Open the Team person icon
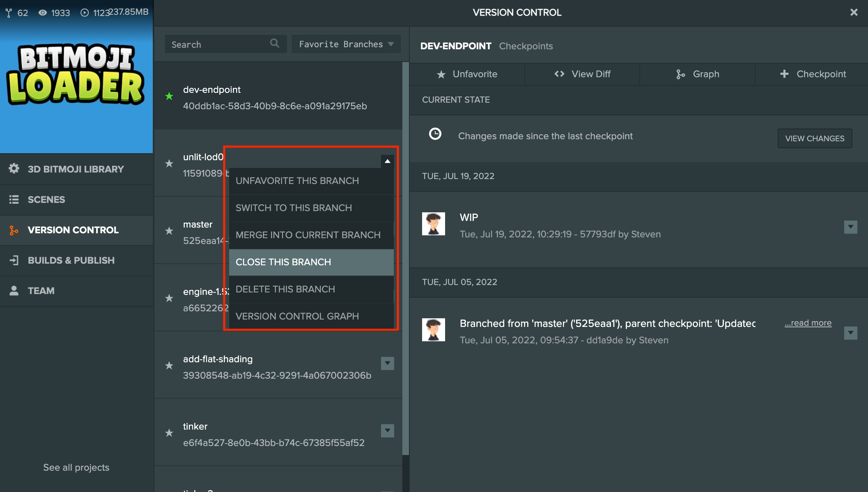The width and height of the screenshot is (868, 492). coord(14,291)
